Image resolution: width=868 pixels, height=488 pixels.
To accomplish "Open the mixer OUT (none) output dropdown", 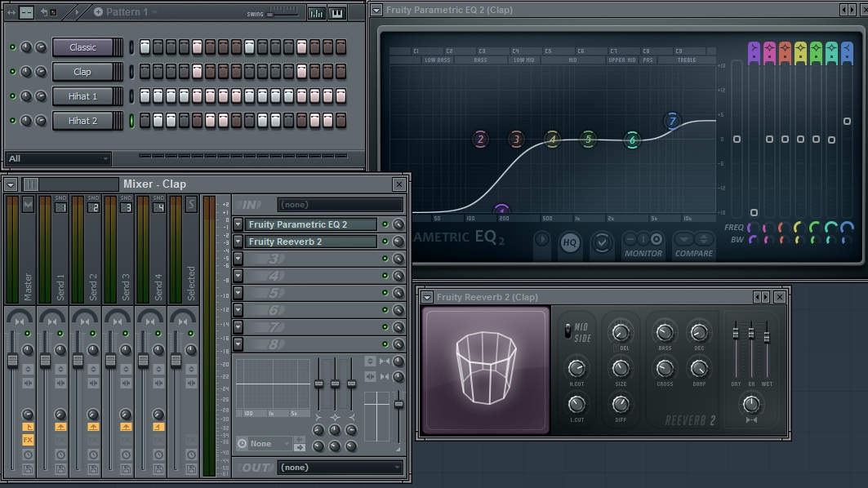I will 340,468.
